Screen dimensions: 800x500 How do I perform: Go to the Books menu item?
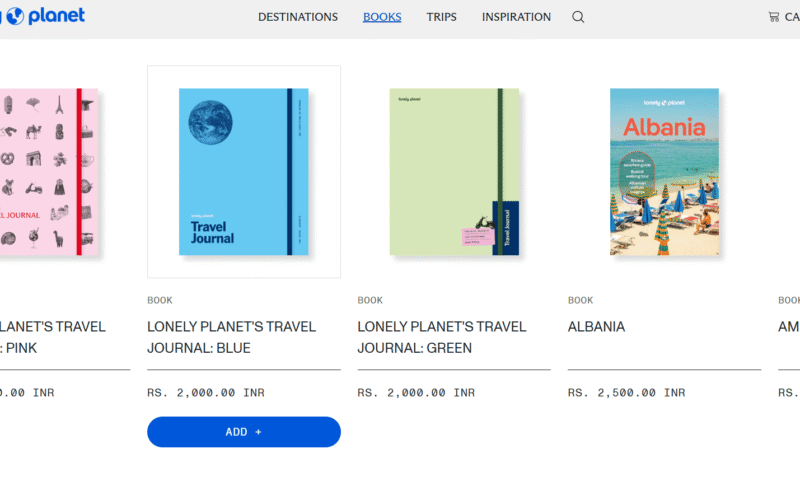pos(382,17)
